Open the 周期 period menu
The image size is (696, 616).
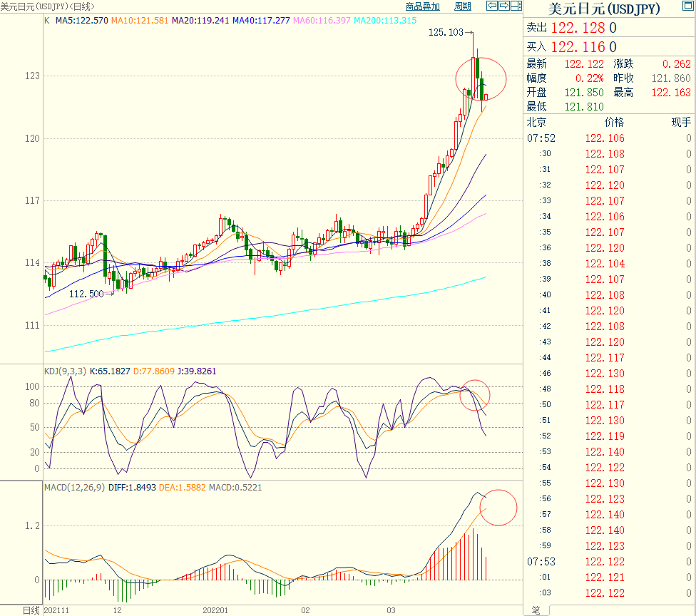click(x=463, y=6)
